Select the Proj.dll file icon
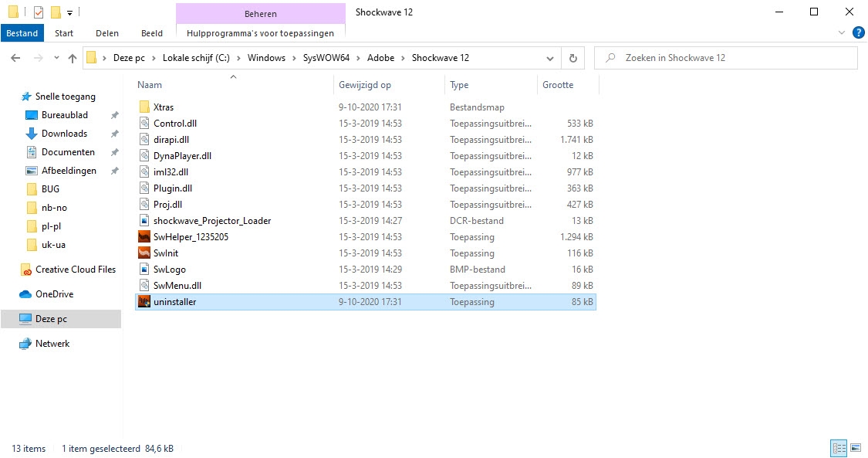Image resolution: width=868 pixels, height=458 pixels. tap(144, 205)
